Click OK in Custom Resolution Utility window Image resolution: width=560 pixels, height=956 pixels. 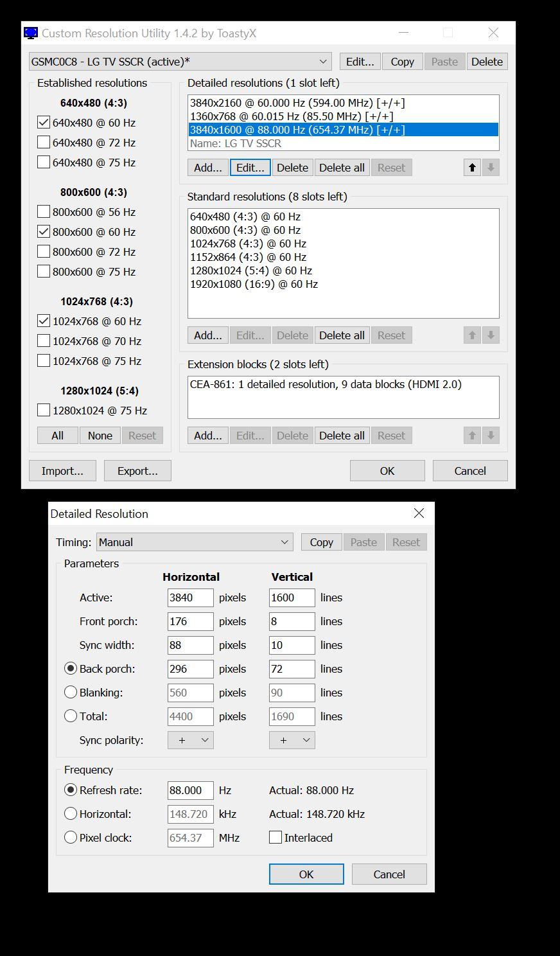tap(387, 471)
